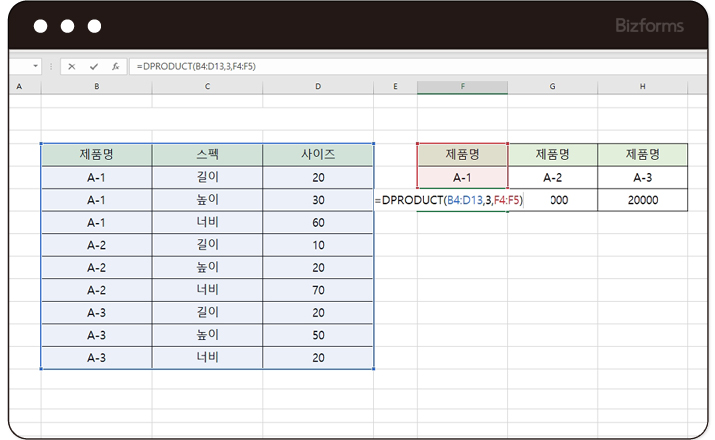Image resolution: width=715 pixels, height=440 pixels.
Task: Click the A-2 criteria cell in column G
Action: pos(553,177)
